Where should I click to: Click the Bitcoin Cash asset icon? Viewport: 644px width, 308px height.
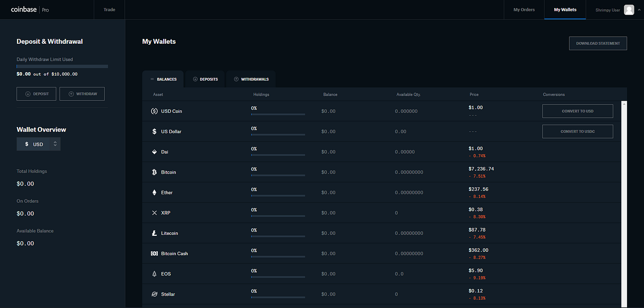(x=154, y=253)
